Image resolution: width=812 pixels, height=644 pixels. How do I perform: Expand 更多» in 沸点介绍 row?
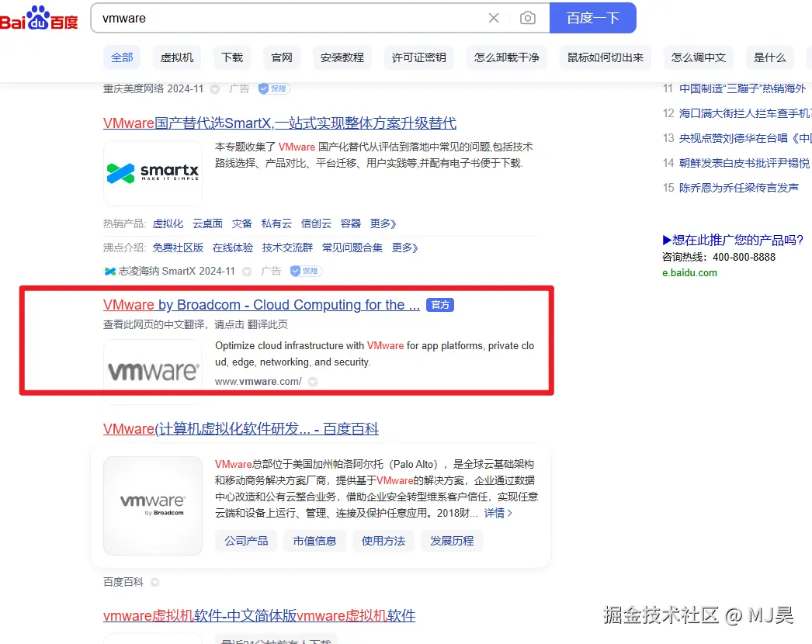[405, 248]
